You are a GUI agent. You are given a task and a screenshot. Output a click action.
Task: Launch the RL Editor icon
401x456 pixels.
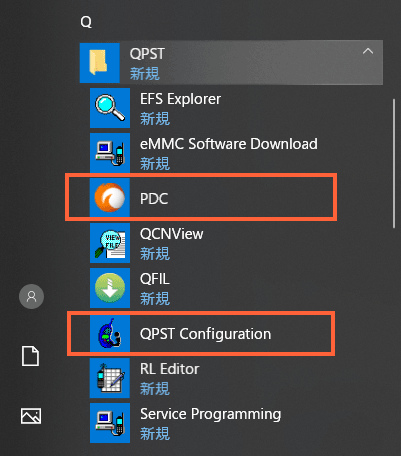click(110, 378)
